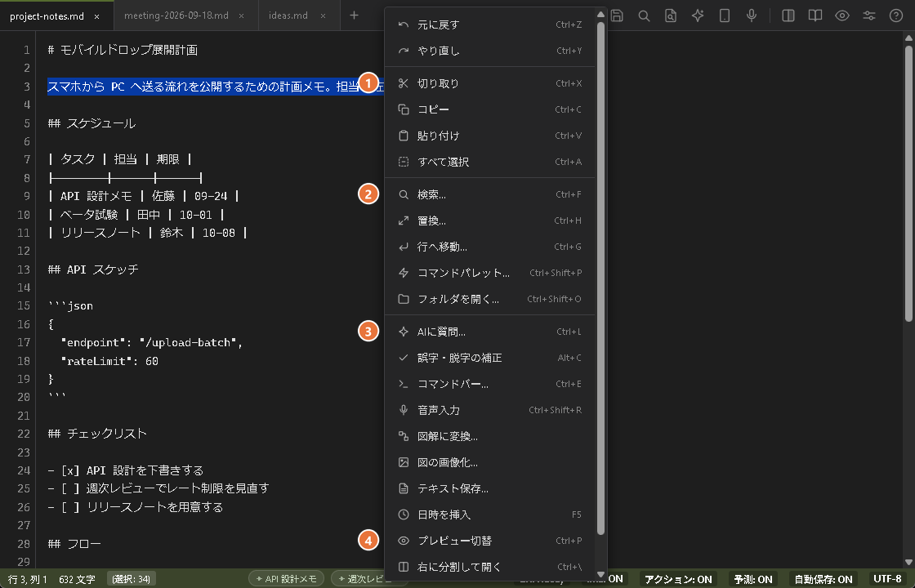Viewport: 915px width, 588px height.
Task: Click the ## スケジュール heading line
Action: point(91,123)
